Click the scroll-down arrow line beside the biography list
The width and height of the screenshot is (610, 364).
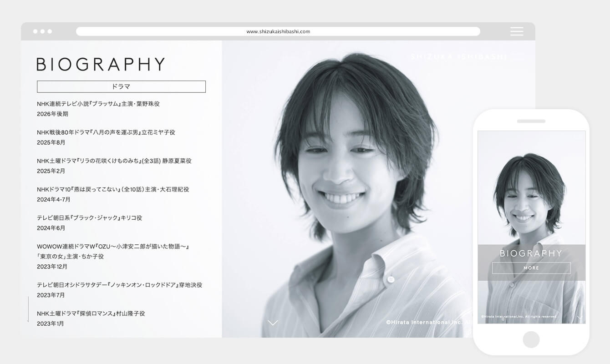(x=28, y=309)
